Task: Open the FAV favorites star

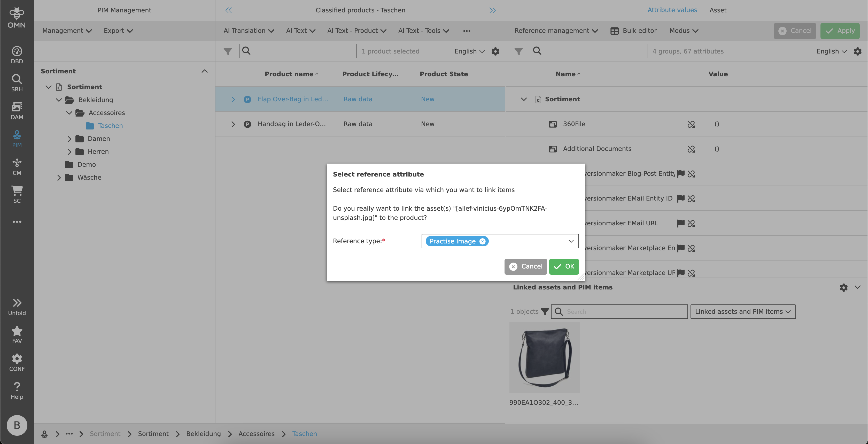Action: (17, 334)
